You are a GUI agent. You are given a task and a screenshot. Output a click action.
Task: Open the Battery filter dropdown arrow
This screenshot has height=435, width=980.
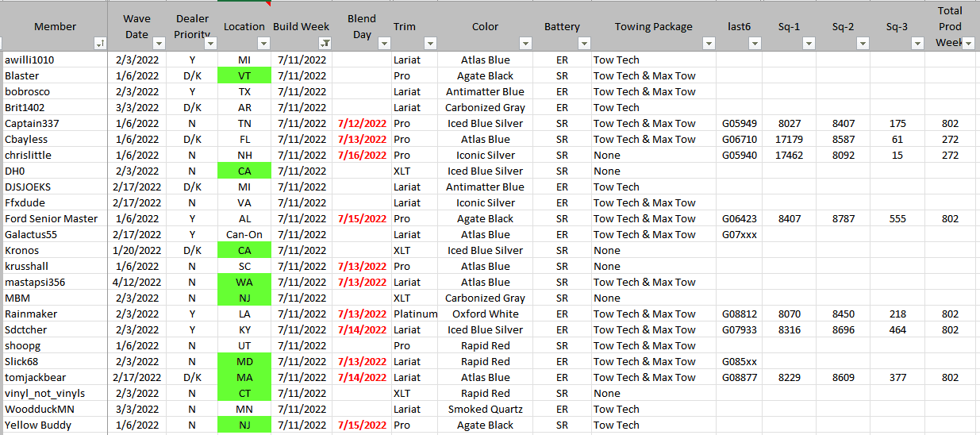click(x=584, y=44)
